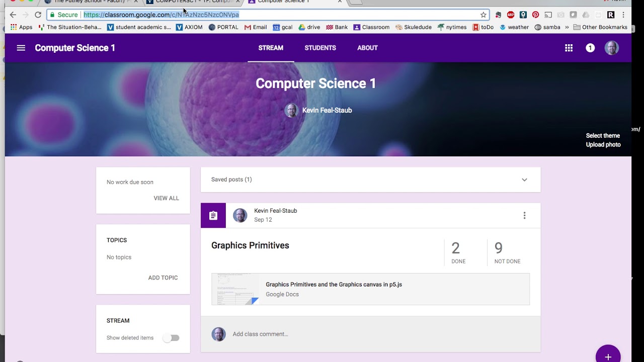Open the nytimes bookmark
This screenshot has width=644, height=362.
tap(452, 27)
